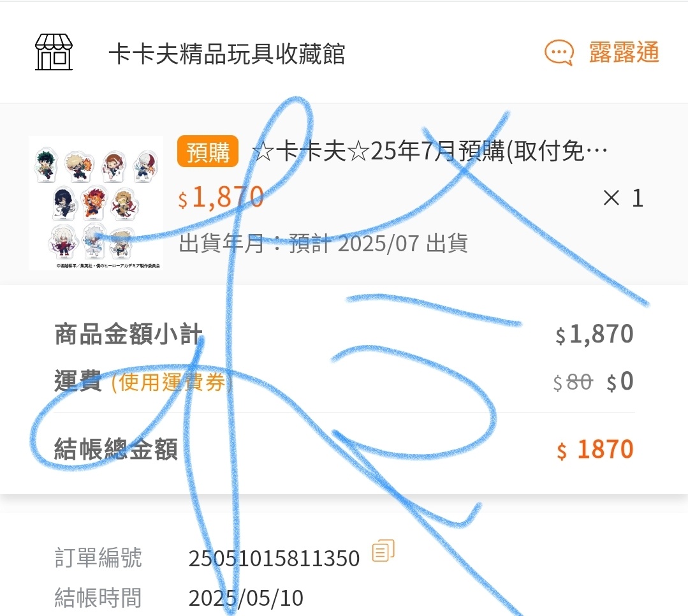Tap the 露露通 chat bubble icon
Viewport: 688px width, 616px height.
point(559,53)
